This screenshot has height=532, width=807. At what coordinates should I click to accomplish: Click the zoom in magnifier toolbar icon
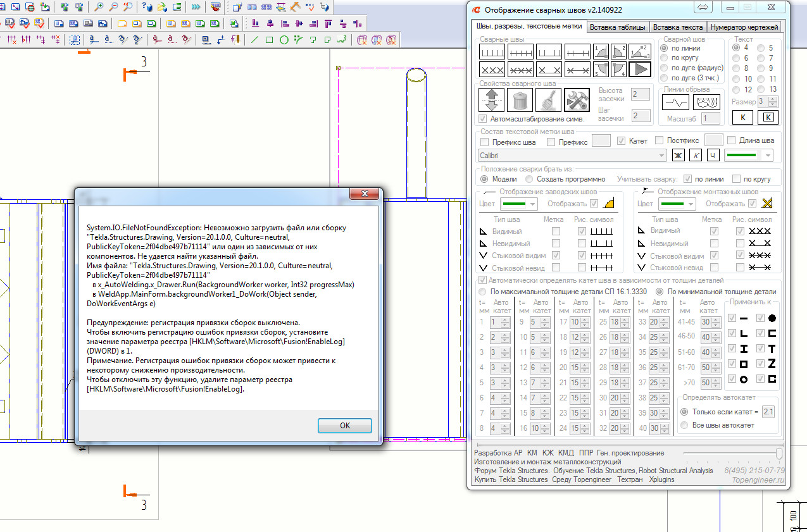(99, 8)
